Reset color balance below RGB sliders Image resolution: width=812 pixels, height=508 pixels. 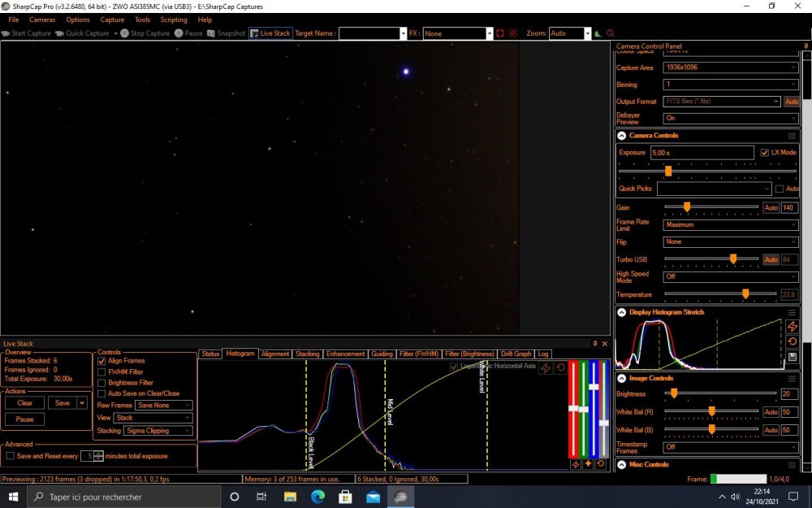click(600, 464)
